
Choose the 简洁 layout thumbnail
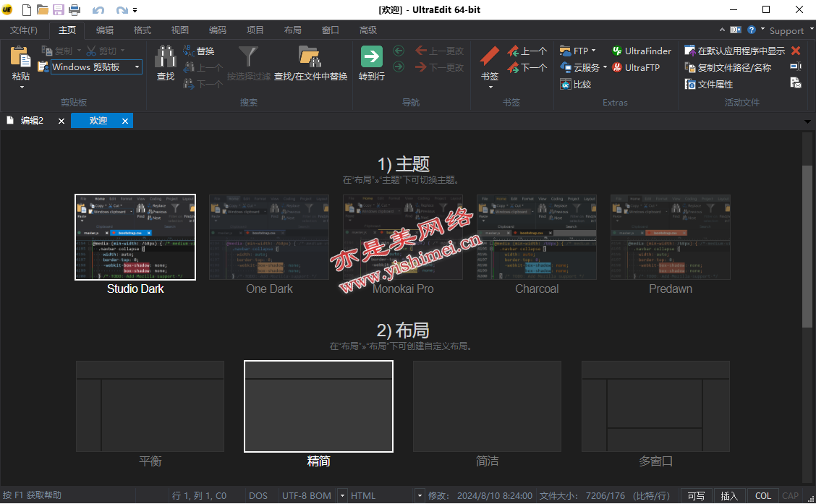487,406
